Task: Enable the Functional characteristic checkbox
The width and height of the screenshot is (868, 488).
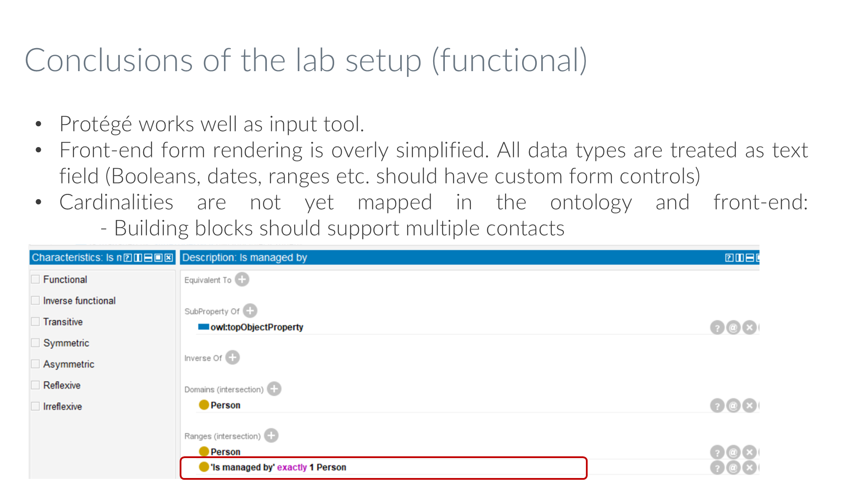Action: tap(36, 279)
